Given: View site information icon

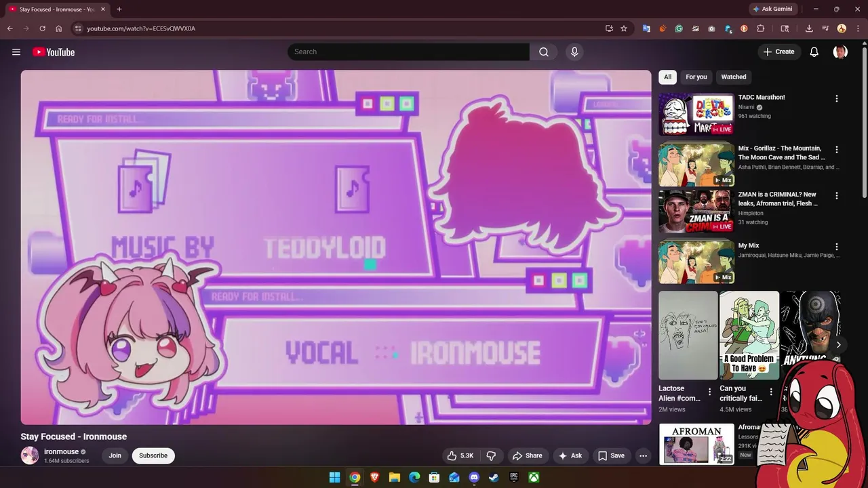Looking at the screenshot, I should pyautogui.click(x=78, y=28).
